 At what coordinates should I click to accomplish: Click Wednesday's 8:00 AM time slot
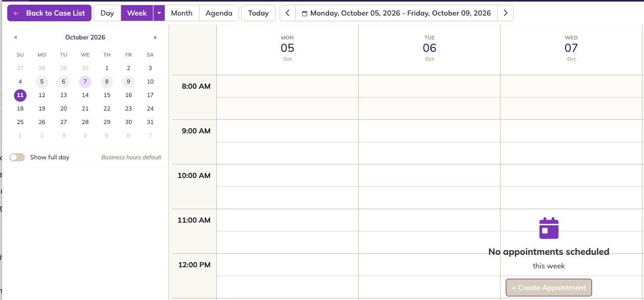(571, 86)
